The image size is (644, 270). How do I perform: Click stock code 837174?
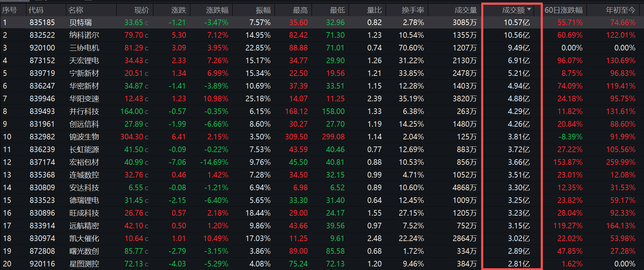42,162
